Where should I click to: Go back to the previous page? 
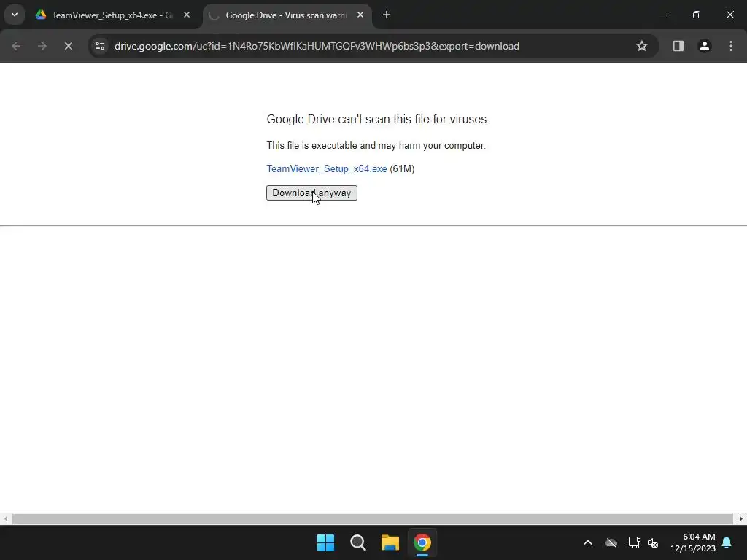16,46
